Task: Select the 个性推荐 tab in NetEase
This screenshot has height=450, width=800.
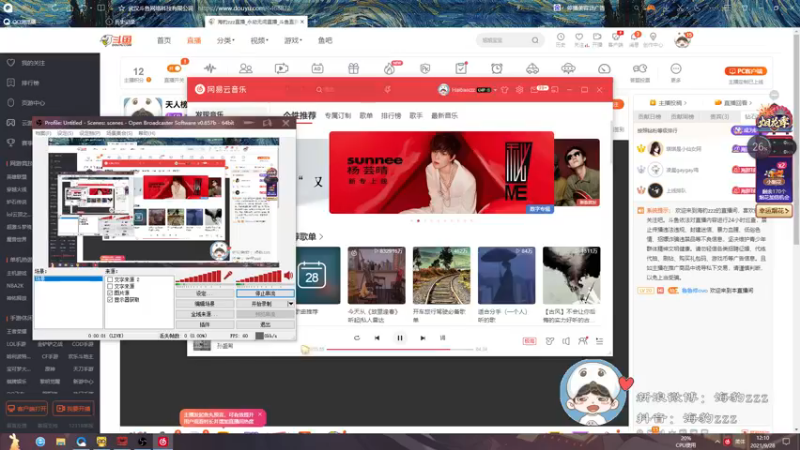Action: pos(299,116)
